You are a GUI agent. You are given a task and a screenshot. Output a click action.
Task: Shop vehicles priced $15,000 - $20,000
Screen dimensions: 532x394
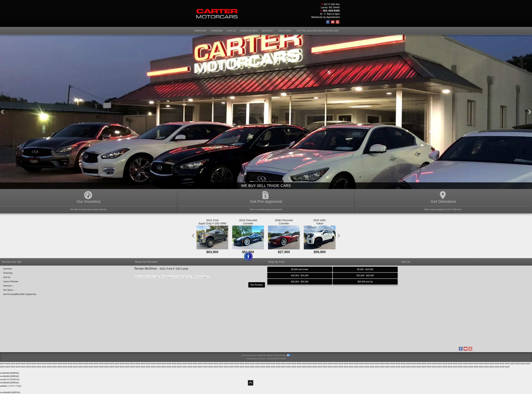pos(365,275)
